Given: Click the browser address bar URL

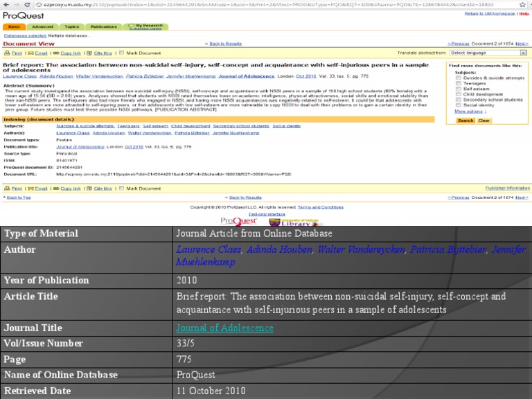Looking at the screenshot, I should [x=268, y=5].
